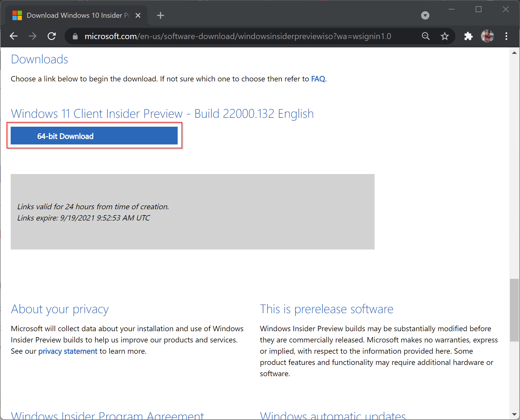The width and height of the screenshot is (520, 420).
Task: Open the privacy statement link
Action: click(x=68, y=351)
